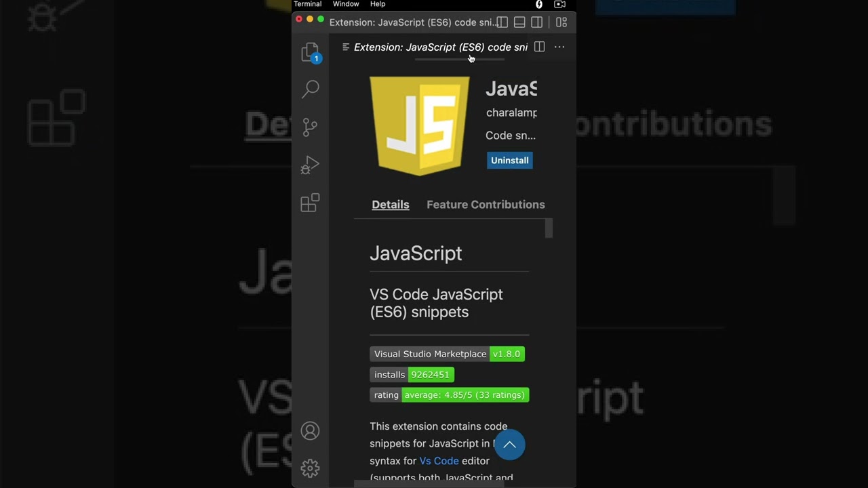
Task: Open the Help menu in menu bar
Action: pos(378,4)
